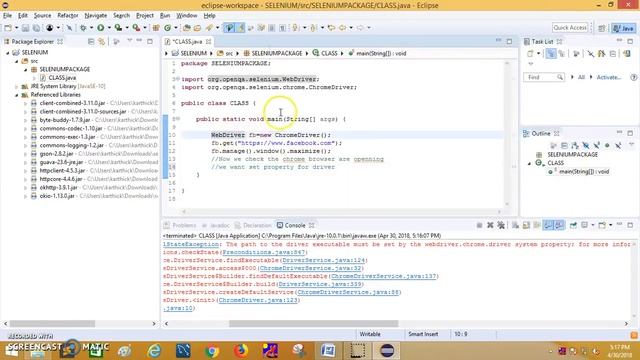Open the Open Perspective icon
This screenshot has height=360, width=640.
pyautogui.click(x=602, y=28)
